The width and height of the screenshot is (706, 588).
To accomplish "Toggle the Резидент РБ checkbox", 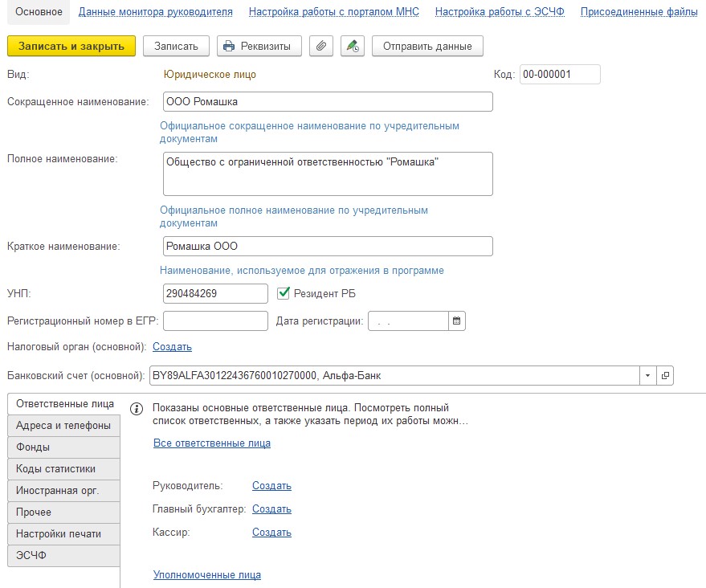I will click(284, 293).
